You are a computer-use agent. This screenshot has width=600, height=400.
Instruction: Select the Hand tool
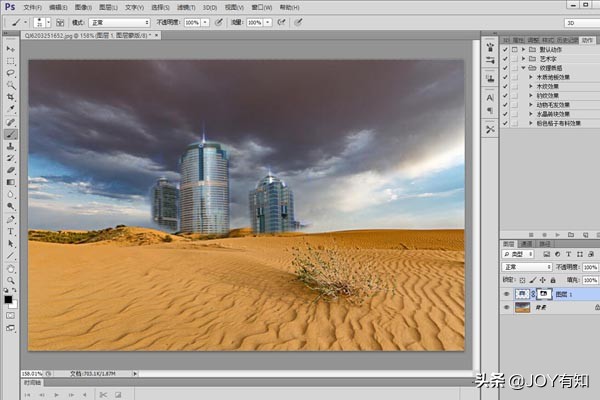11,268
